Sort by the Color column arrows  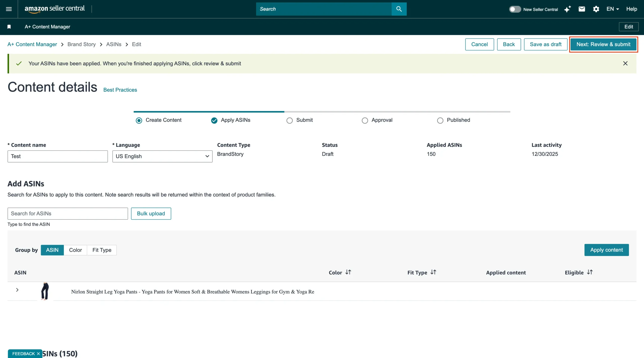coord(348,272)
